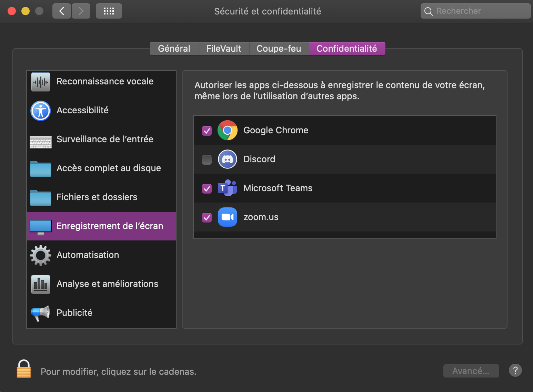Select the Discord row name
Screen dimensions: 533x392
pyautogui.click(x=259, y=159)
